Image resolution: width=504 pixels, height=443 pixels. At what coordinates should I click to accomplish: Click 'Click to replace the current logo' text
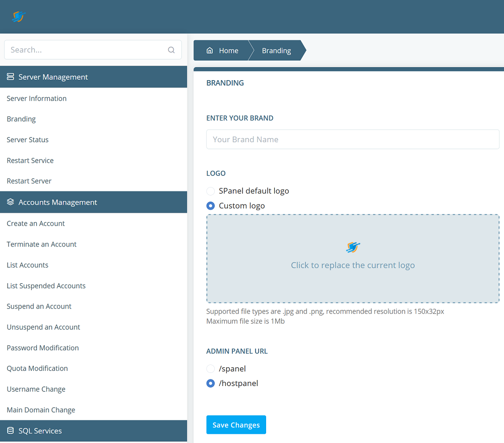pyautogui.click(x=353, y=265)
